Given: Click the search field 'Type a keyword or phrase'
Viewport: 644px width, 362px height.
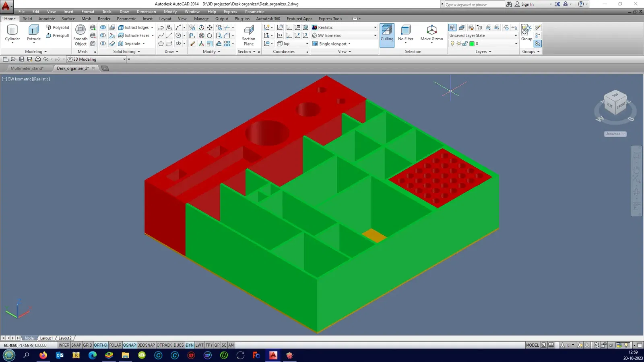Looking at the screenshot, I should pos(474,4).
